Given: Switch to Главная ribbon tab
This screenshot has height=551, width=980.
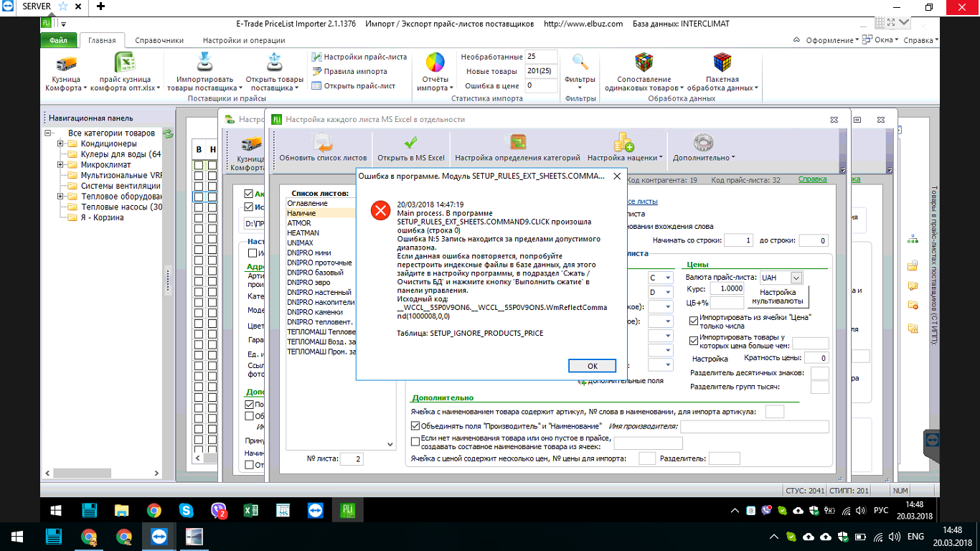Looking at the screenshot, I should (102, 40).
